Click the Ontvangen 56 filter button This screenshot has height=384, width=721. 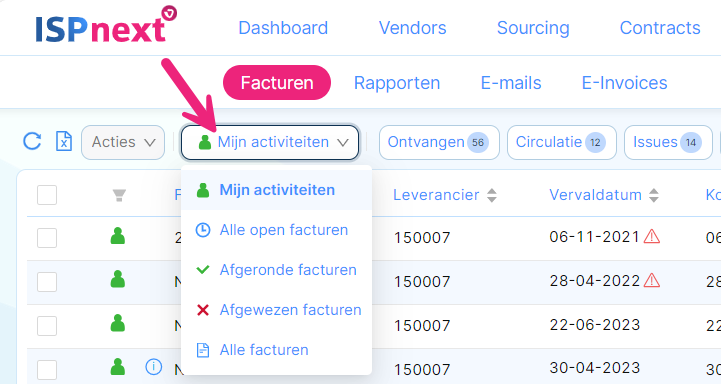pos(439,143)
